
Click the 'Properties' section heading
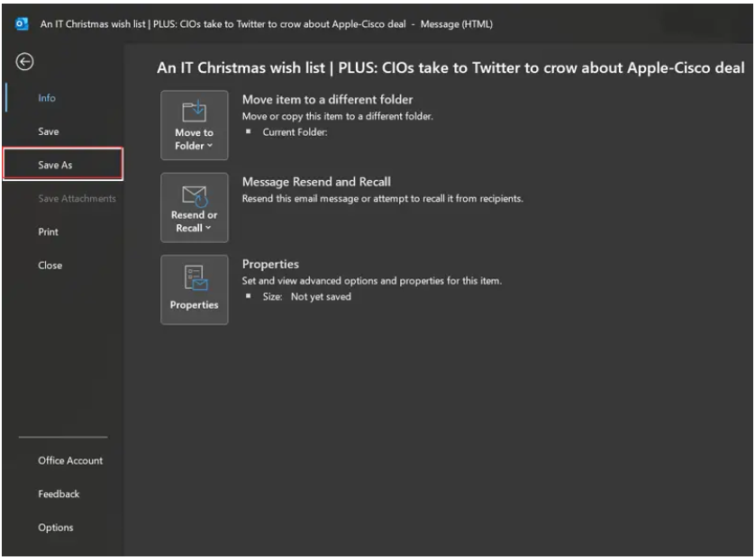click(x=270, y=264)
